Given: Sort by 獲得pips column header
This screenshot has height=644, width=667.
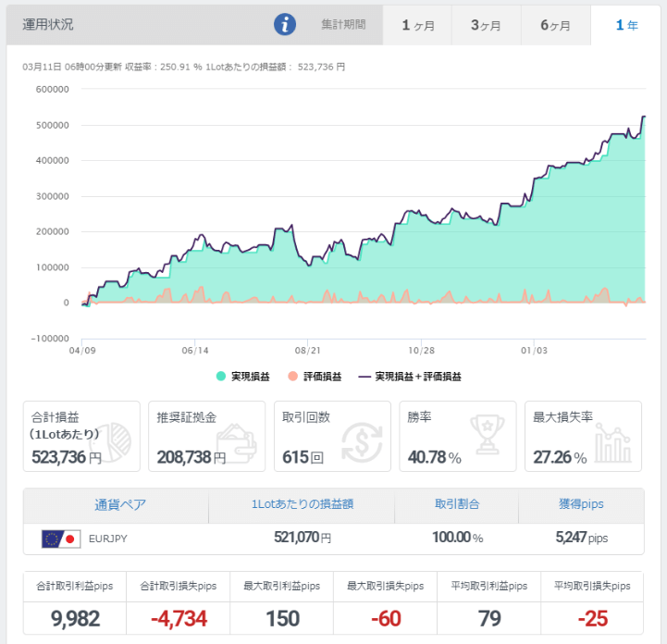Looking at the screenshot, I should 581,504.
